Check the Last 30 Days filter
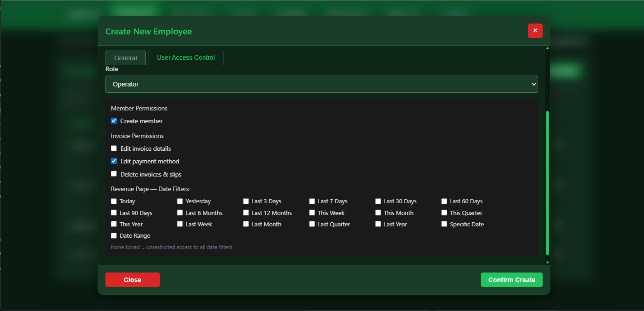 (x=378, y=201)
